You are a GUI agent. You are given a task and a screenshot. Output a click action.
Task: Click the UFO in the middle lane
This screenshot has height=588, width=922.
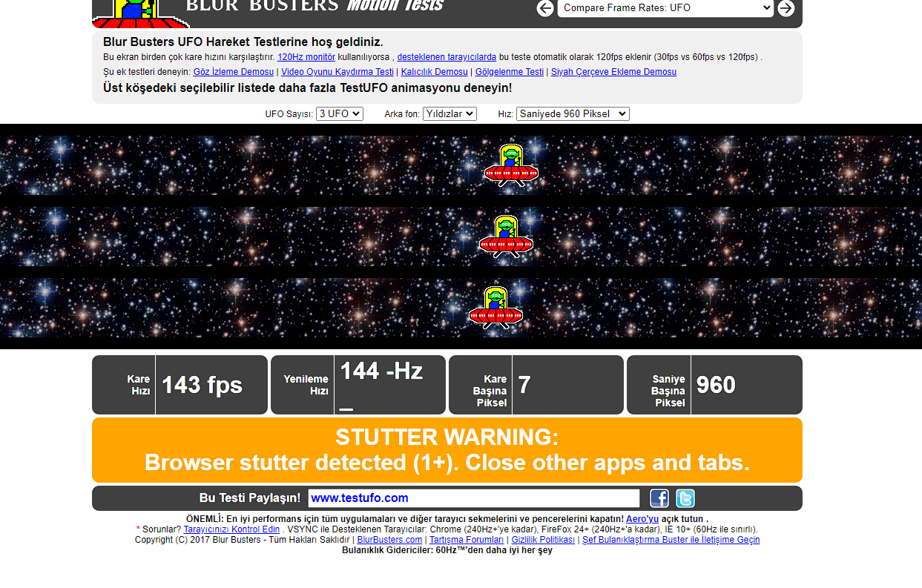point(506,236)
